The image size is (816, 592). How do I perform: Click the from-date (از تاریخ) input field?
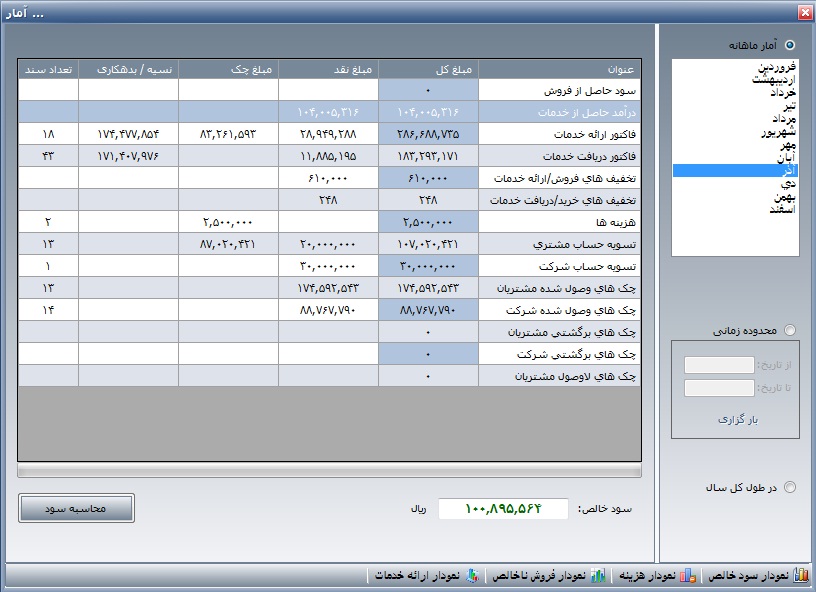click(719, 365)
